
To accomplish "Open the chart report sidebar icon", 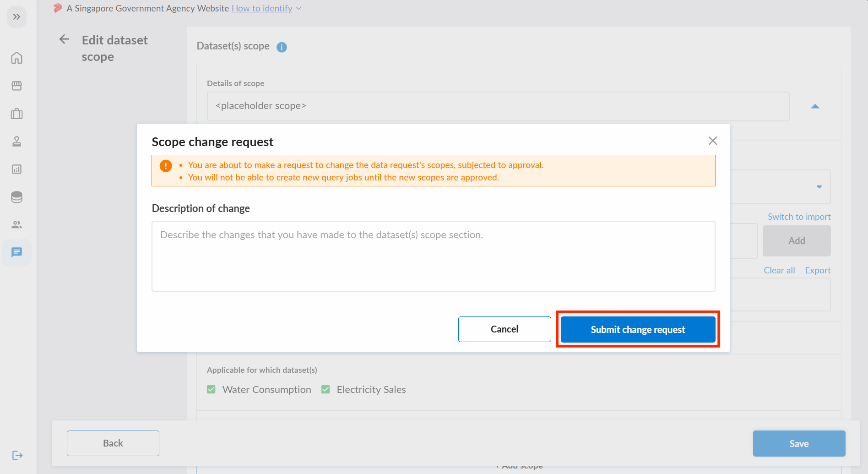I will (16, 169).
